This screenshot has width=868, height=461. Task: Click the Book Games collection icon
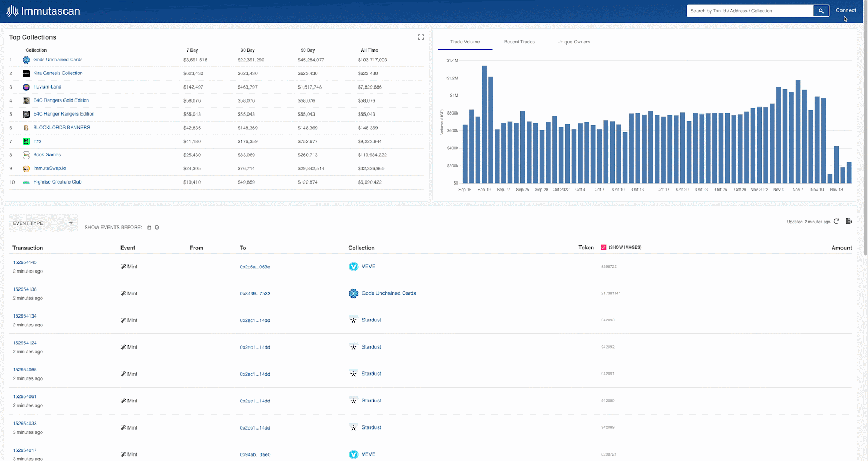[x=26, y=155]
